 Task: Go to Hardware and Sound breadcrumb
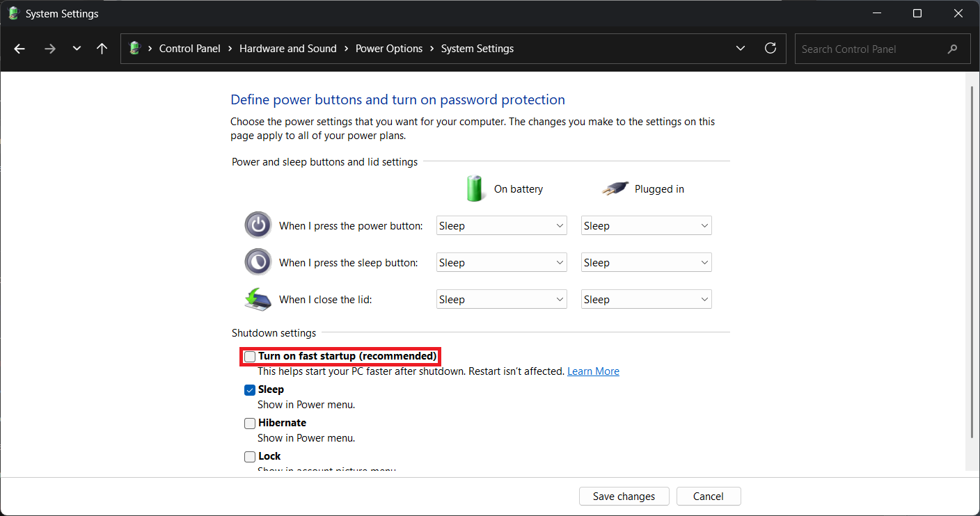point(287,49)
